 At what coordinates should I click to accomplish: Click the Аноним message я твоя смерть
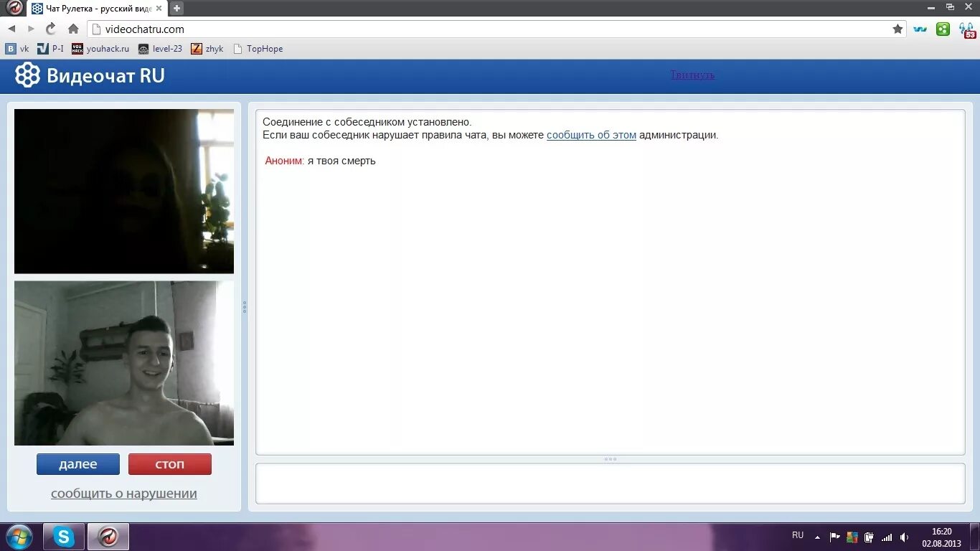(321, 161)
